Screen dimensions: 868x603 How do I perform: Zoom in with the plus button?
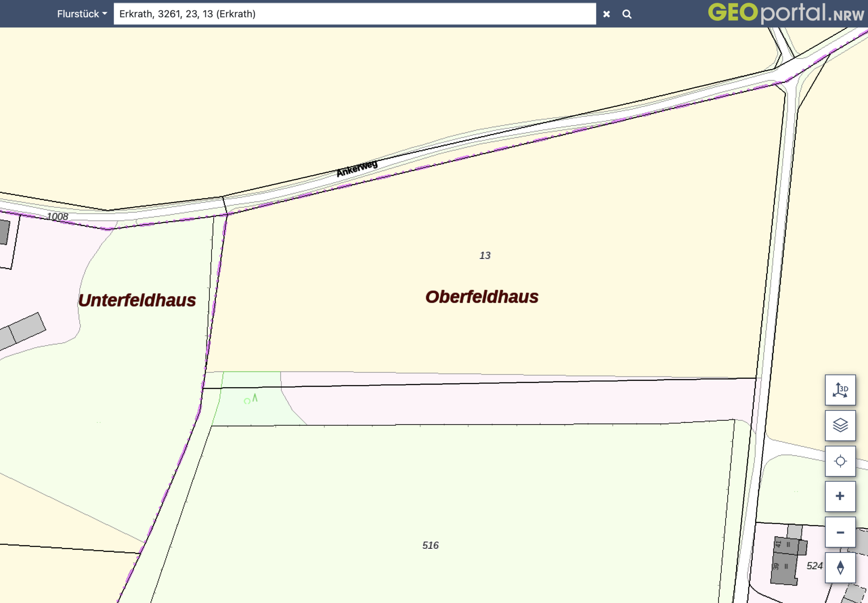(840, 496)
